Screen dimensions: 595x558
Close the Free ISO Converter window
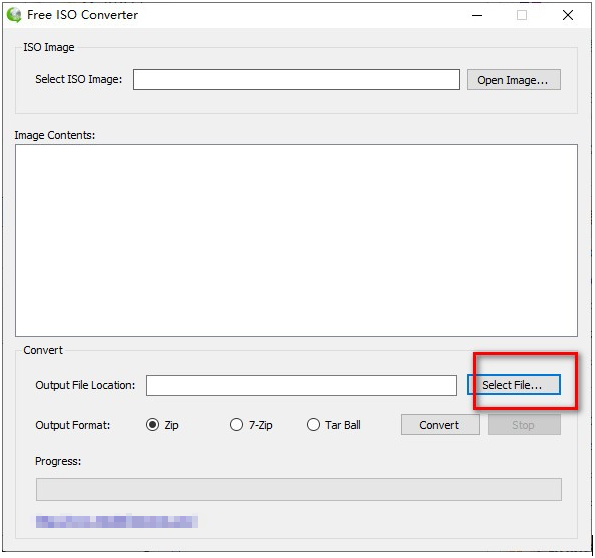click(x=568, y=15)
